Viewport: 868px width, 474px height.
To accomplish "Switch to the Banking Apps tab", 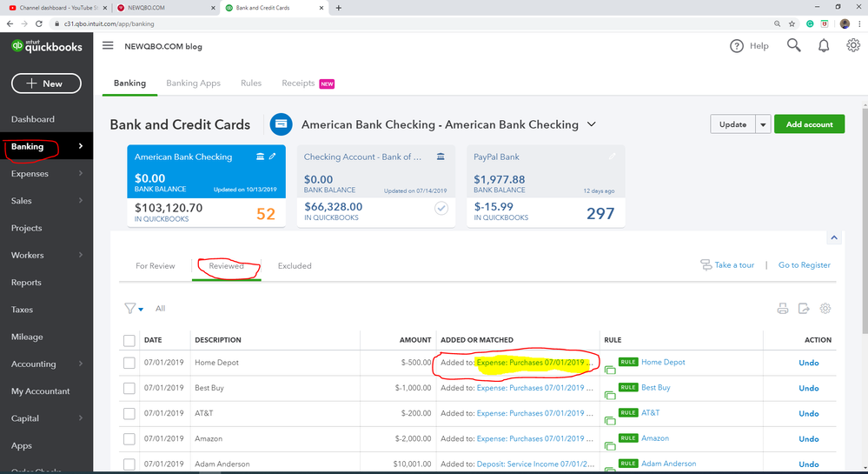I will tap(193, 83).
